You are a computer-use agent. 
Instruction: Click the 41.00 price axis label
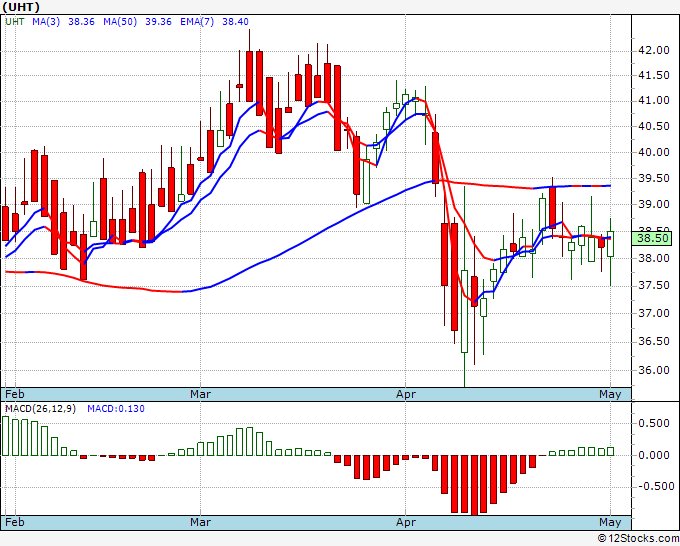pyautogui.click(x=654, y=101)
